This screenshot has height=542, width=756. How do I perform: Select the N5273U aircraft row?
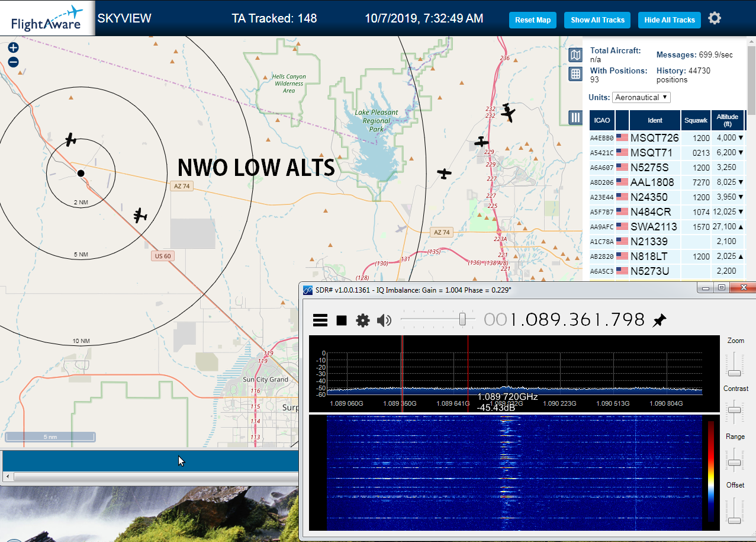coord(667,271)
